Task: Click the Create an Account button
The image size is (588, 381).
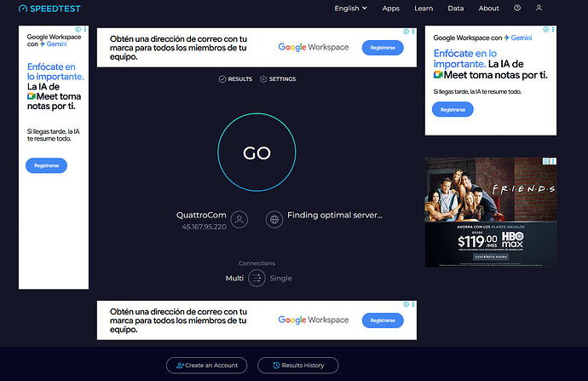Action: [207, 365]
